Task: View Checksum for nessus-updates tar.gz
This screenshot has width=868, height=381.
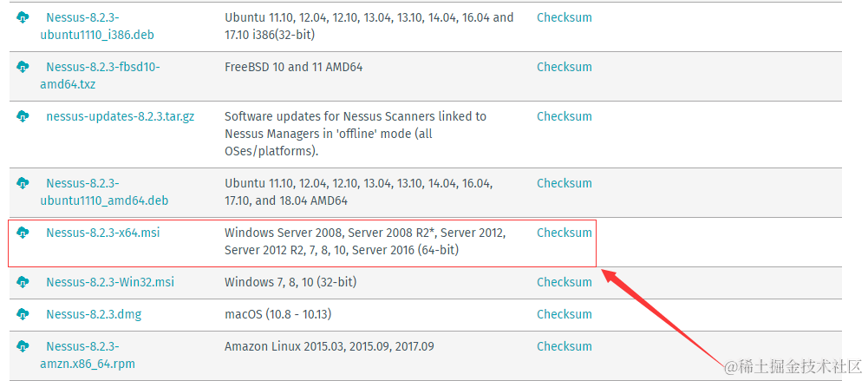Action: pos(565,116)
